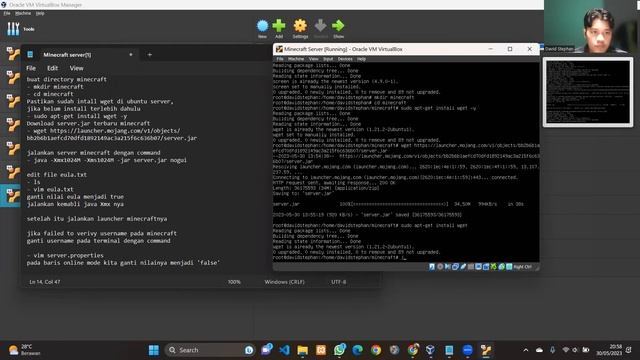Open clock and date in taskbar
Image resolution: width=640 pixels, height=360 pixels.
(x=609, y=350)
